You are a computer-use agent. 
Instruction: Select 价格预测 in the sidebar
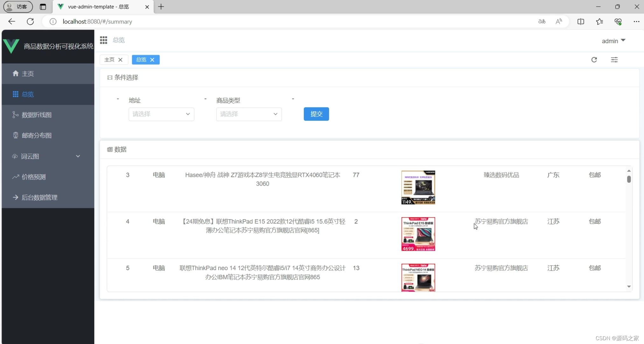(33, 177)
